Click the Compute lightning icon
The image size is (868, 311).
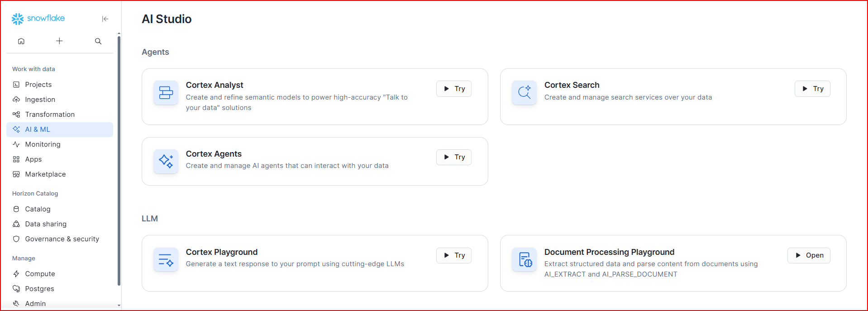pos(16,274)
